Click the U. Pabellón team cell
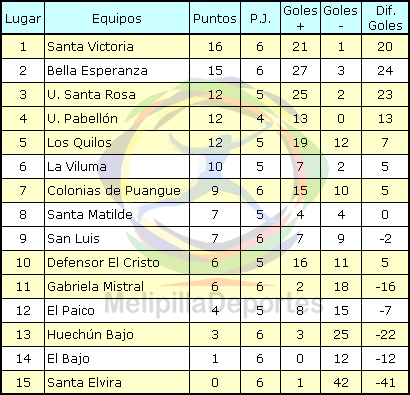Viewport: 410px width, 395px height. 117,119
